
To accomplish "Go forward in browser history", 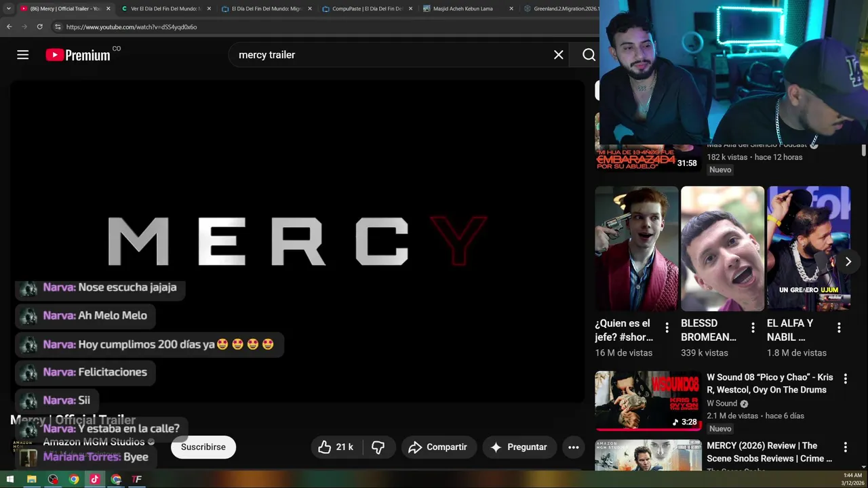I will pos(24,26).
